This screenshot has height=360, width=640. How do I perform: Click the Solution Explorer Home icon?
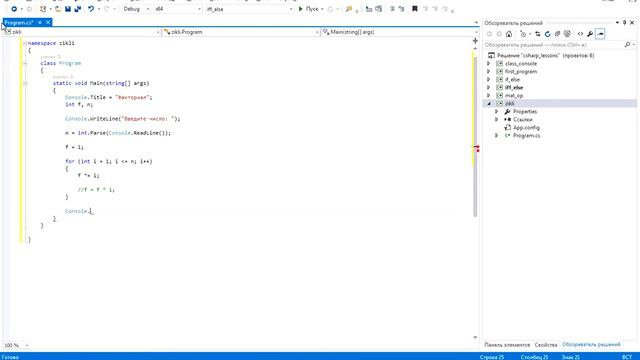click(509, 34)
